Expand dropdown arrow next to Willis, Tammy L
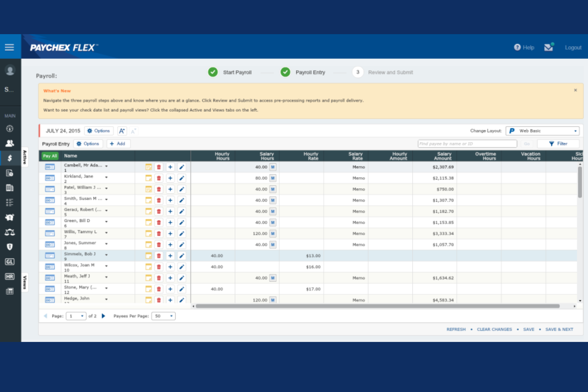The height and width of the screenshot is (392, 588). (106, 233)
